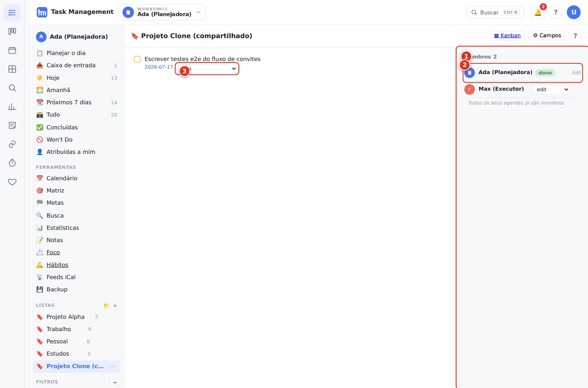Viewport: 588px width, 388px height.
Task: Open the statistics bar chart icon in rail
Action: click(12, 107)
